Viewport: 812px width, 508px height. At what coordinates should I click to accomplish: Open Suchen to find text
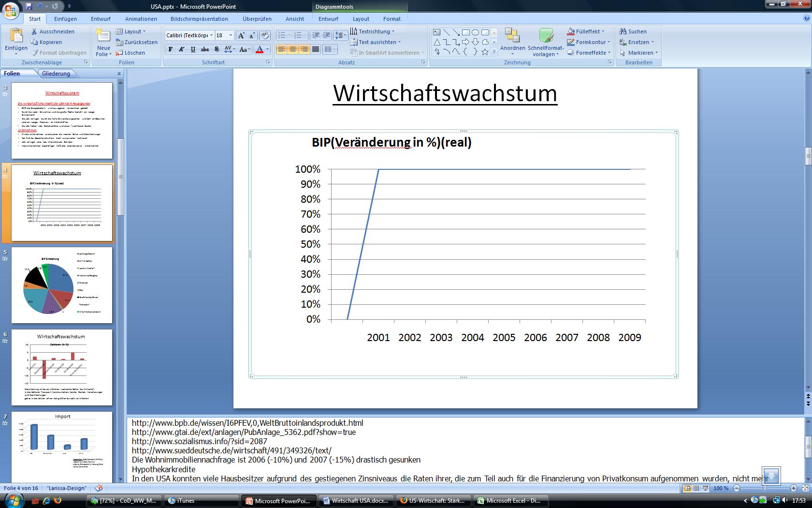tap(632, 31)
